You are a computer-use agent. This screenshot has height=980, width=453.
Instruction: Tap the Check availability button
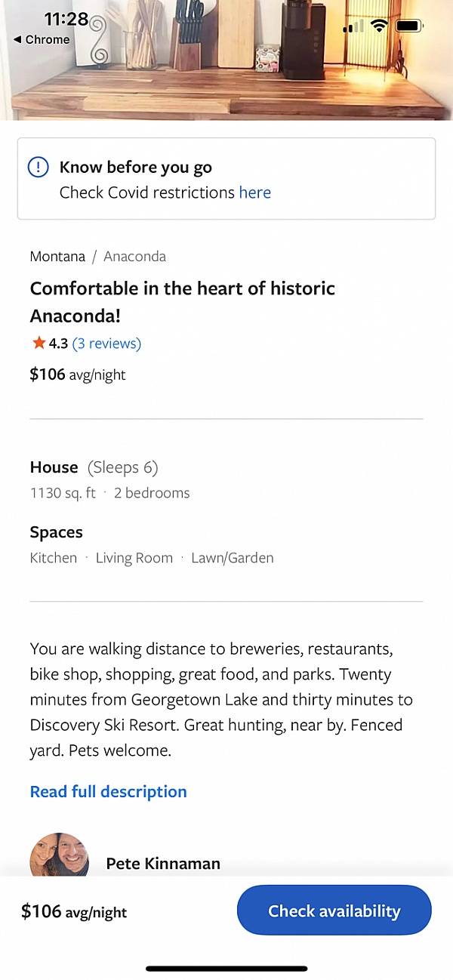[334, 911]
